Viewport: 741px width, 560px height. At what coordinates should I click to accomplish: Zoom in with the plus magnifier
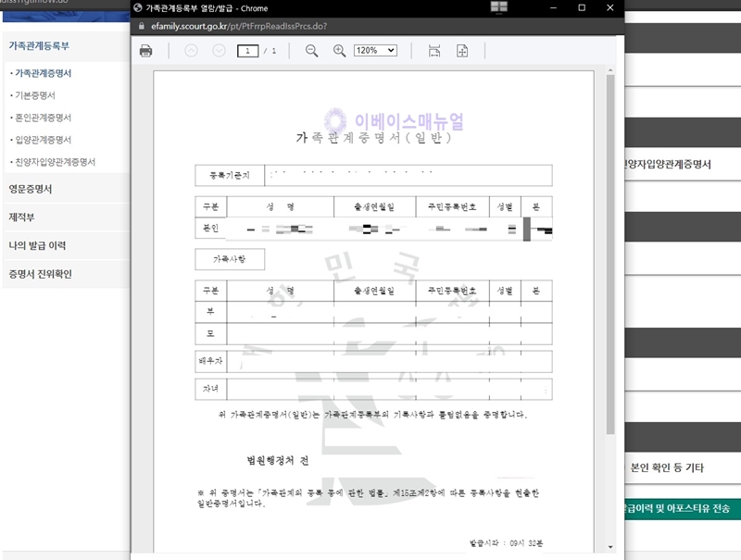(x=339, y=51)
